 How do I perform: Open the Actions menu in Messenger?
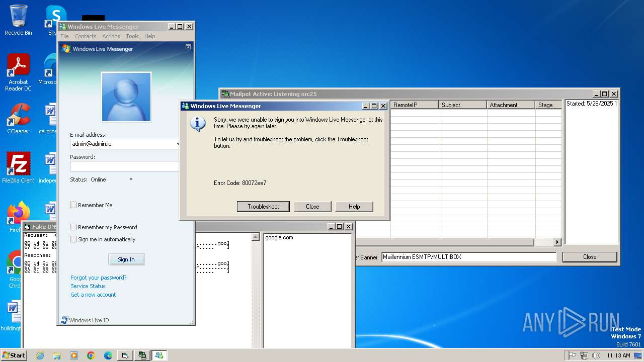click(111, 36)
